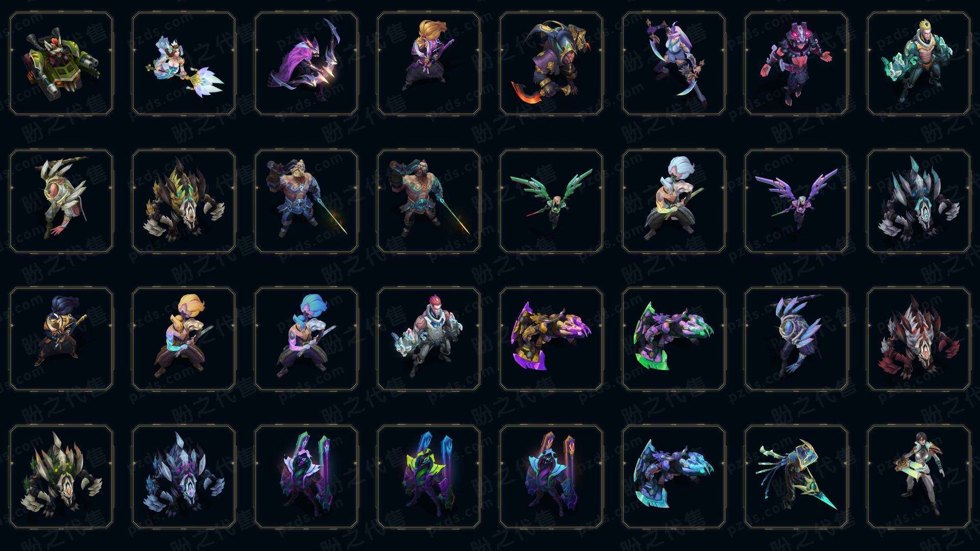Select the blue mech with cyan axe
Screen dimensions: 980x551
coord(674,477)
